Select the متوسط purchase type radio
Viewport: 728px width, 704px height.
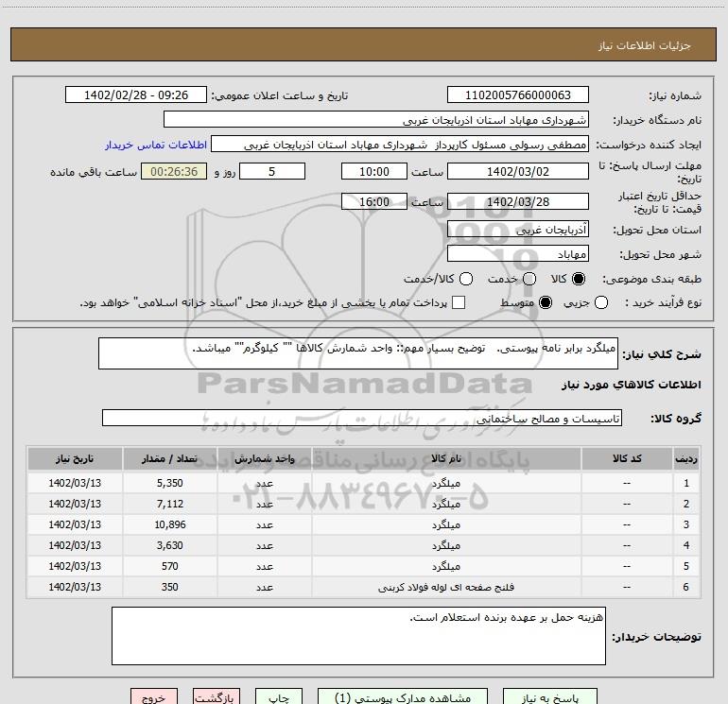pyautogui.click(x=546, y=302)
